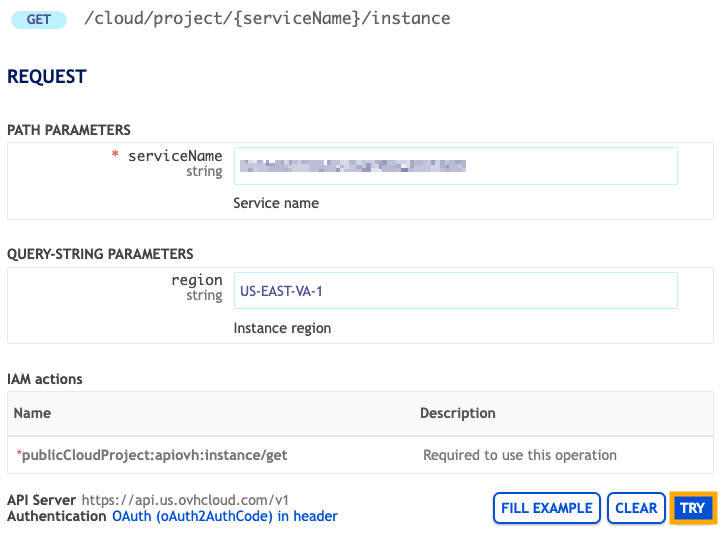Click the GET method badge
This screenshot has height=534, width=722.
point(39,20)
